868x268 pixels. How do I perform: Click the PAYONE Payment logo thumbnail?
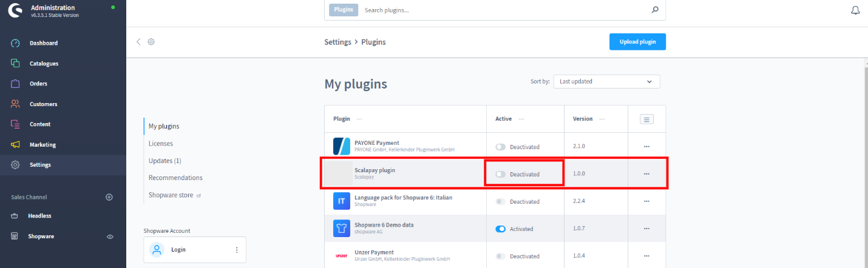click(342, 146)
